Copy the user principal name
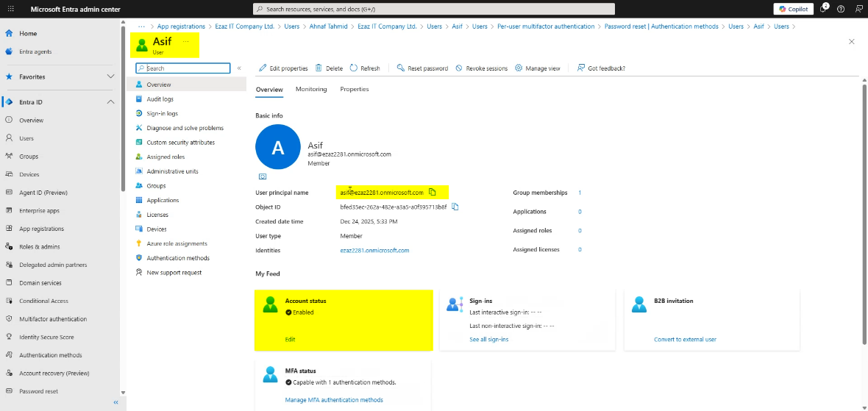868x411 pixels. point(433,192)
